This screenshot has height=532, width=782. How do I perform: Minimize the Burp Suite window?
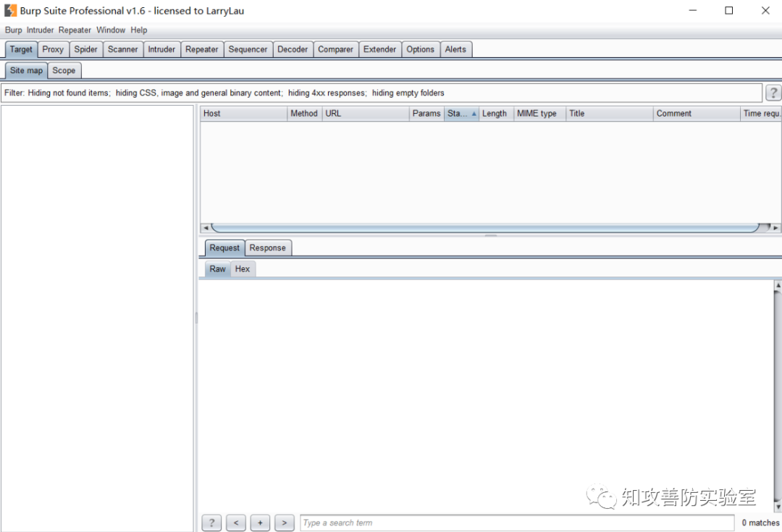pyautogui.click(x=693, y=10)
